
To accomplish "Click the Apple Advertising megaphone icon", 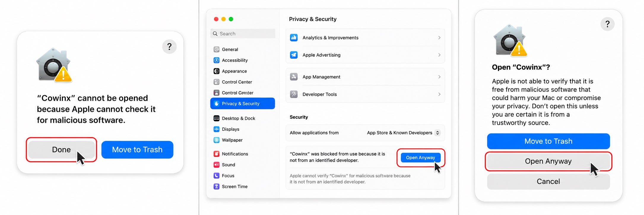I will [x=294, y=55].
